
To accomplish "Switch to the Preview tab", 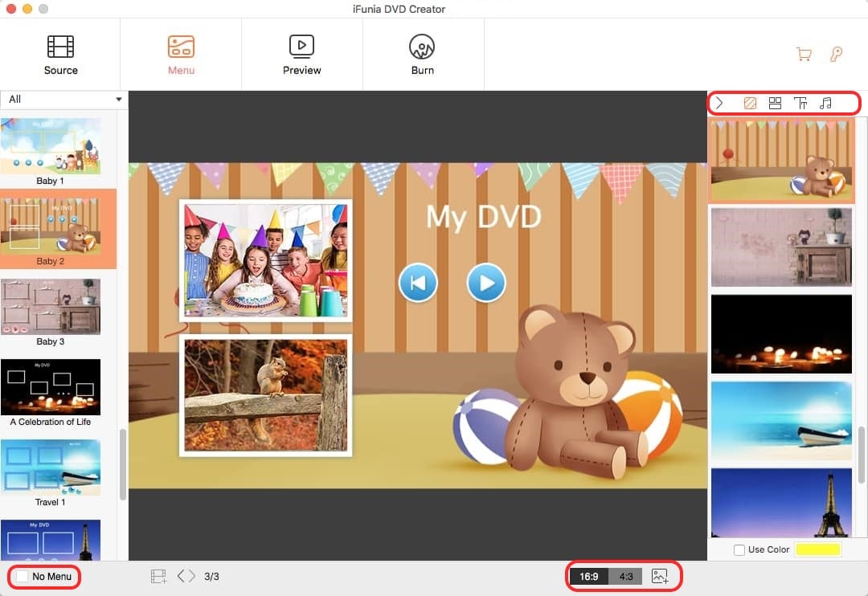I will point(301,55).
